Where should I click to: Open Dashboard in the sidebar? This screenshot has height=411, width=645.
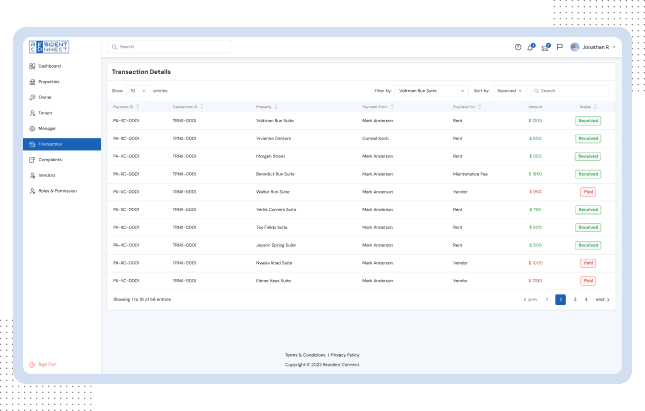pos(49,66)
